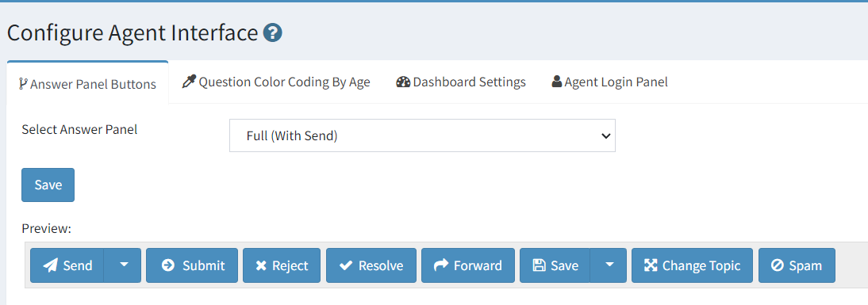Go to the Agent Login Panel tab
The image size is (868, 305).
coord(609,82)
